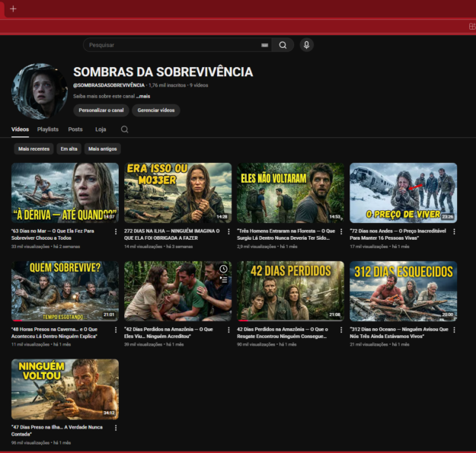Screen dimensions: 476x453
Task: Select the 'Mais antigos' filter chip
Action: 103,149
